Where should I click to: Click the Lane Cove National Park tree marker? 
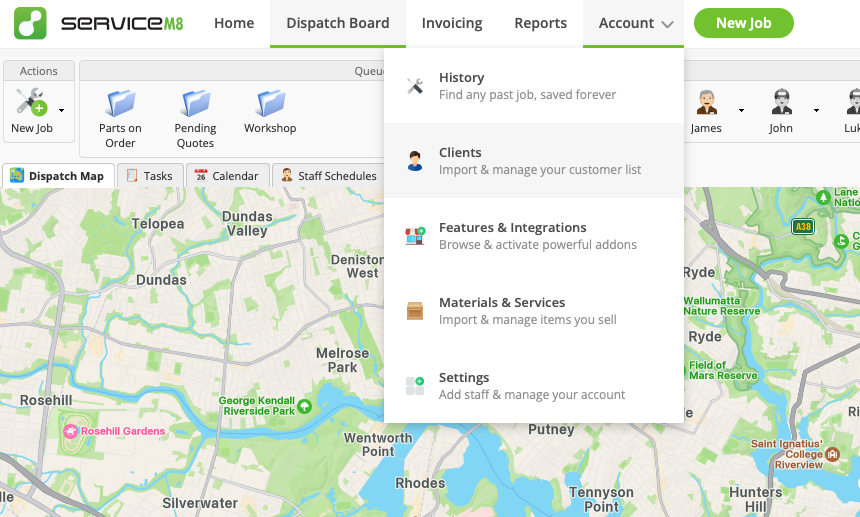[823, 197]
